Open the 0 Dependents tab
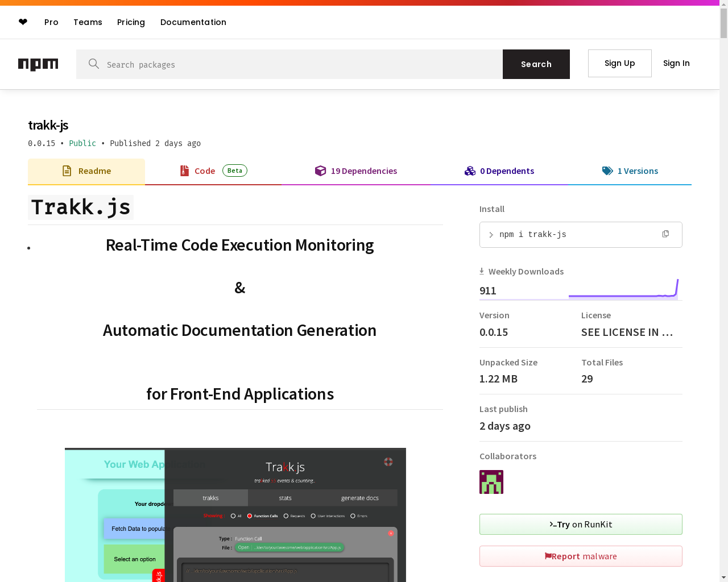 pyautogui.click(x=499, y=171)
